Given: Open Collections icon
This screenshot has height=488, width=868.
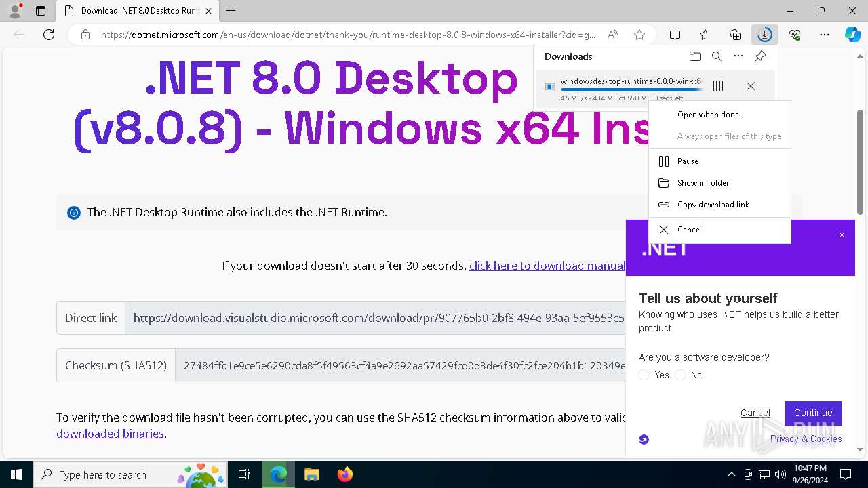Looking at the screenshot, I should tap(735, 35).
